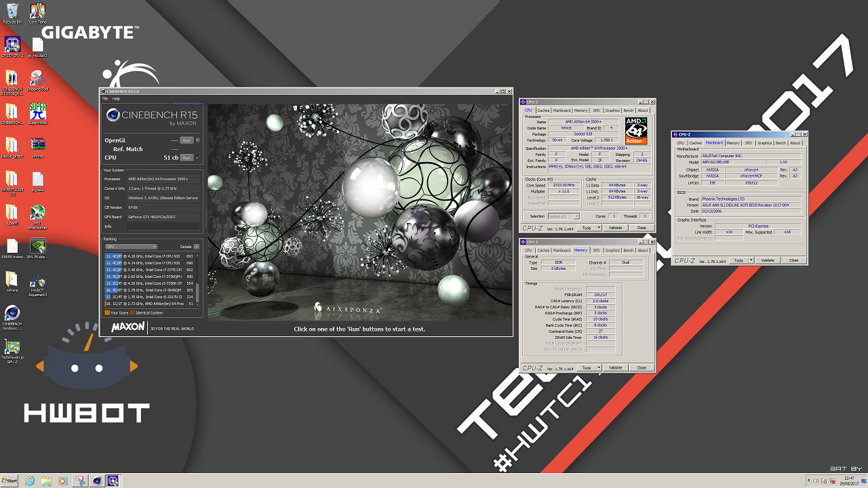868x488 pixels.
Task: Click the Windows Start button
Action: [9, 481]
